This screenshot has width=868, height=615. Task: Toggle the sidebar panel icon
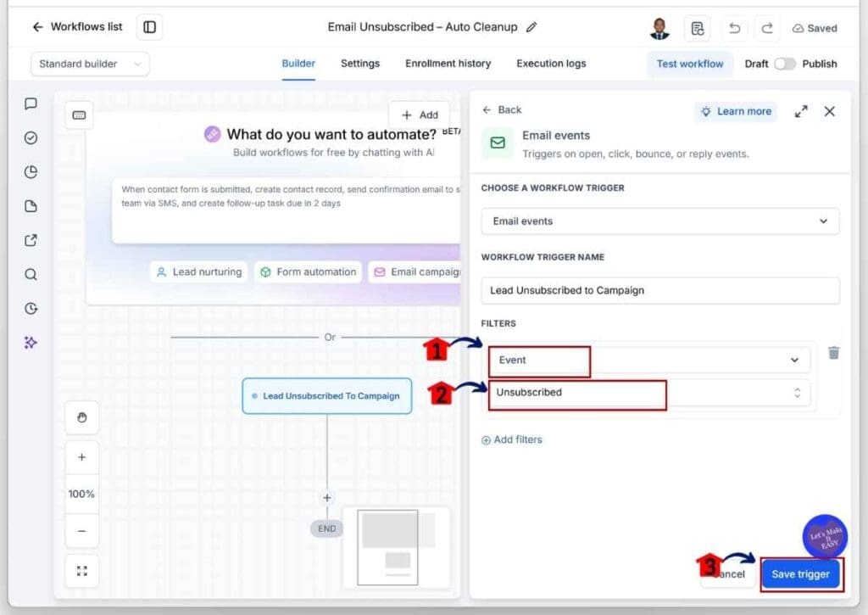(149, 27)
